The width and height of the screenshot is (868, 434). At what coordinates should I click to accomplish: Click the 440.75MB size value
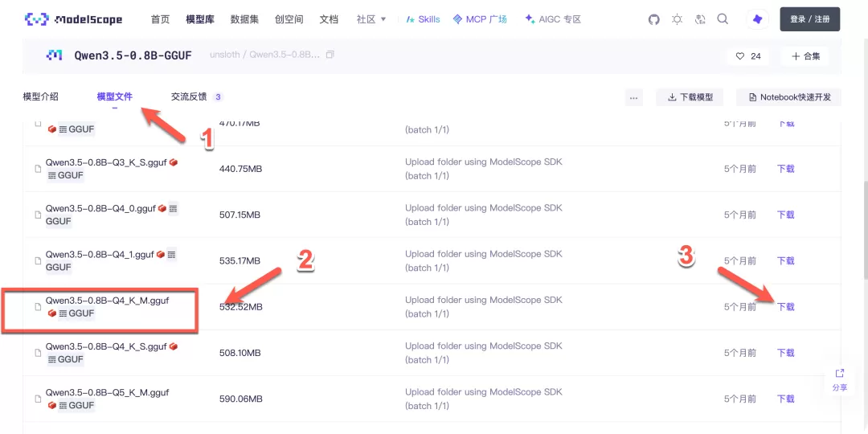pos(241,169)
